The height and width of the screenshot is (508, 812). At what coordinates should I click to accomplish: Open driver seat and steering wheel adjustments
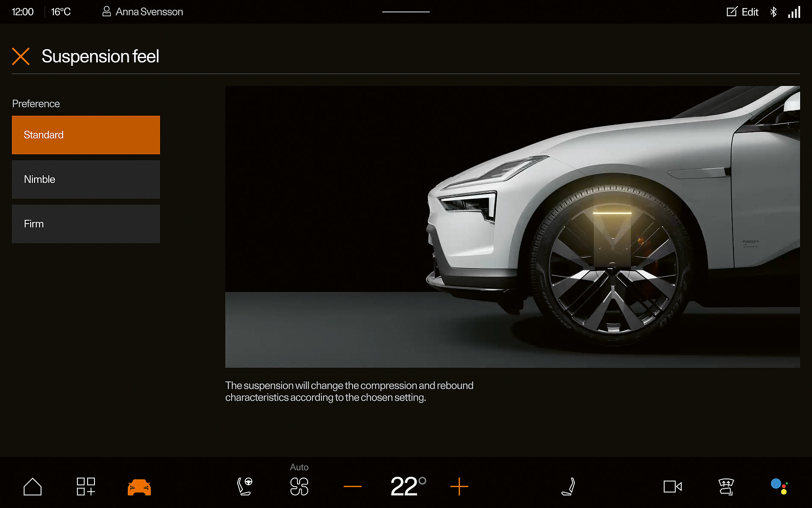click(244, 486)
